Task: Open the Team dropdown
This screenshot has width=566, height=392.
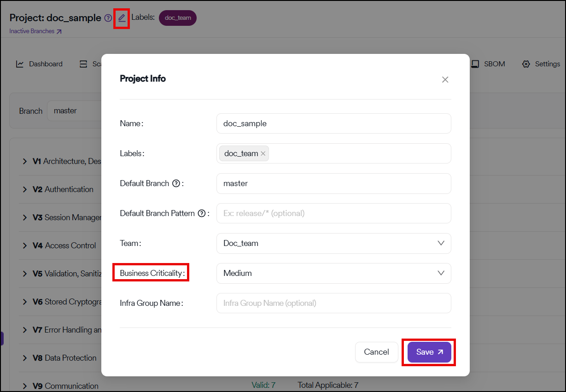Action: click(x=333, y=243)
